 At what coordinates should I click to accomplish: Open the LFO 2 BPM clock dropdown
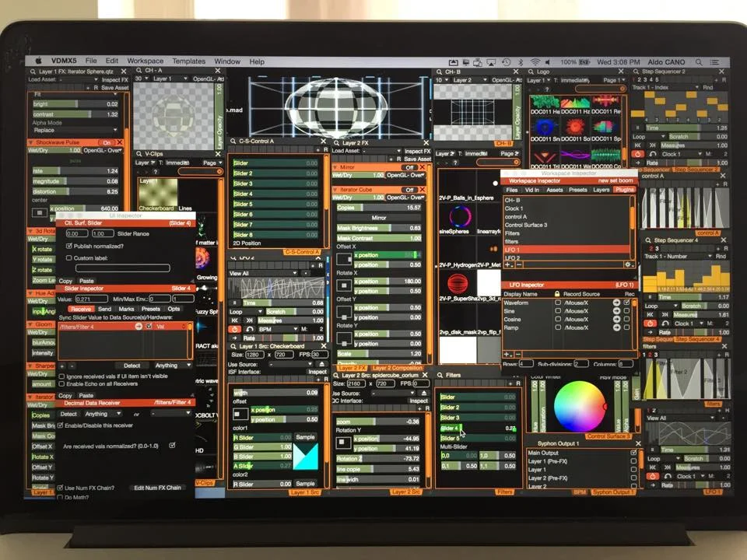pos(279,329)
